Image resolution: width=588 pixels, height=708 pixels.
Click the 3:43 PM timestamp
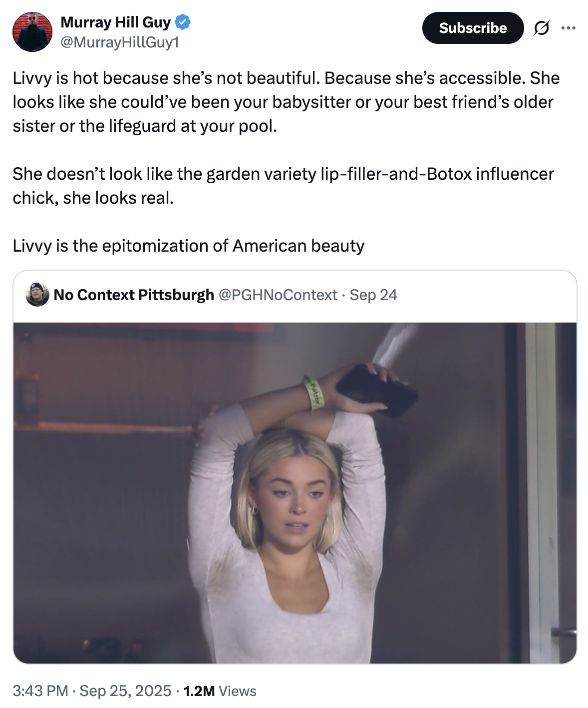[40, 691]
